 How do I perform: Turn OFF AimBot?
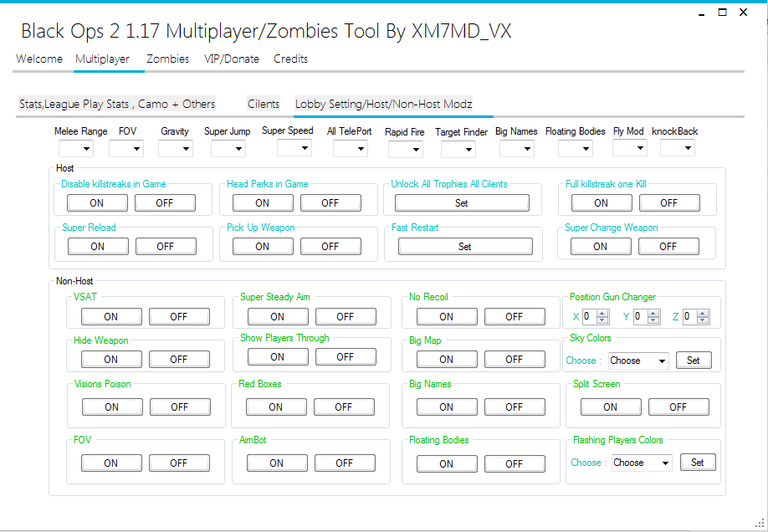345,463
